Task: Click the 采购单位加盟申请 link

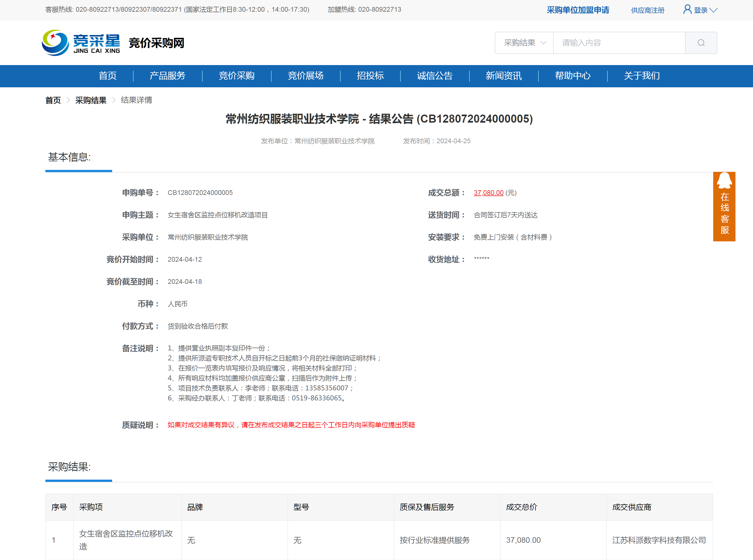Action: click(x=578, y=10)
